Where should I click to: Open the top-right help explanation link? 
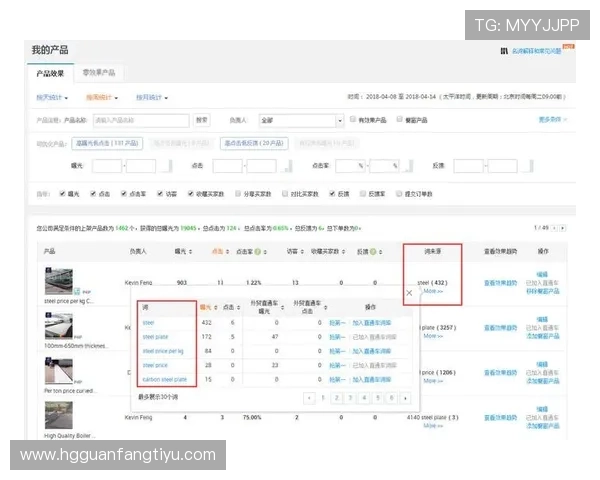[536, 51]
